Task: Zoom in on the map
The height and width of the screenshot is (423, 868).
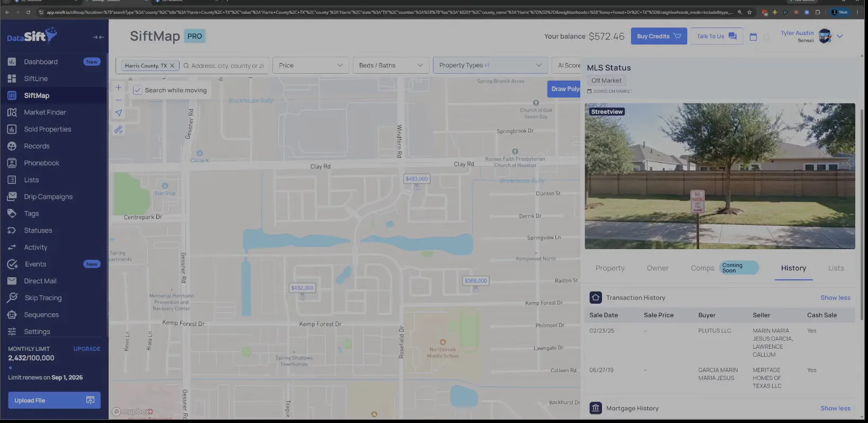Action: point(119,87)
